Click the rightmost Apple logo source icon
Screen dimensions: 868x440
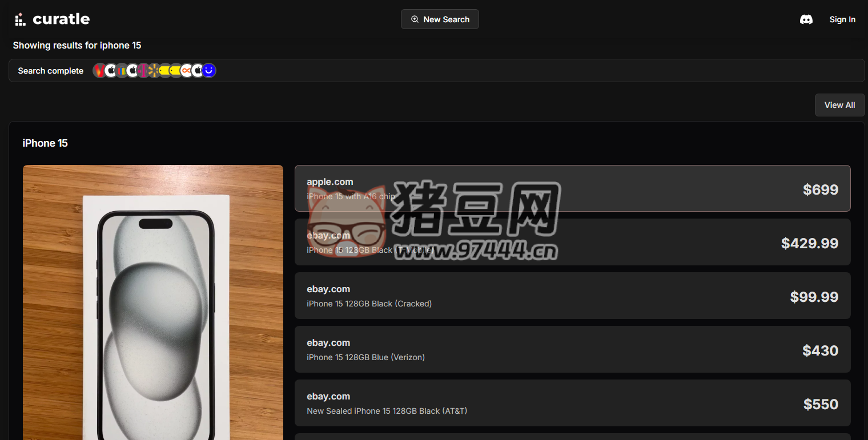pos(198,71)
